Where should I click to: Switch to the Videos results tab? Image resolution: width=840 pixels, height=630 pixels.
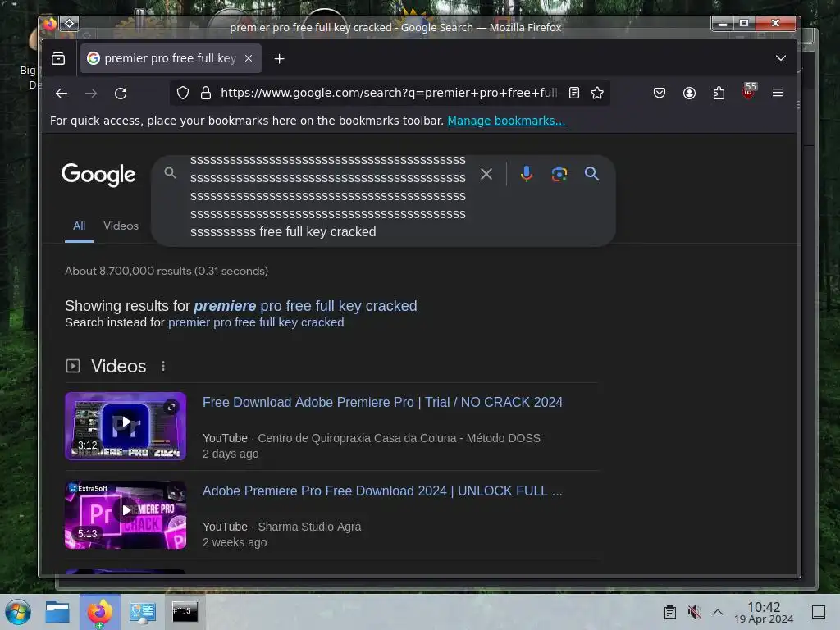coord(121,226)
